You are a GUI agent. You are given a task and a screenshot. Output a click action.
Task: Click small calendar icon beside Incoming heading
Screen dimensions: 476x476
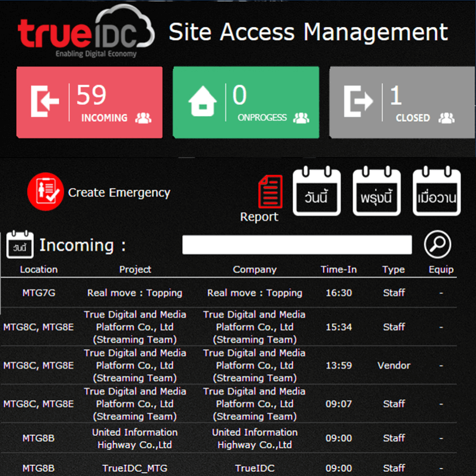(x=20, y=244)
